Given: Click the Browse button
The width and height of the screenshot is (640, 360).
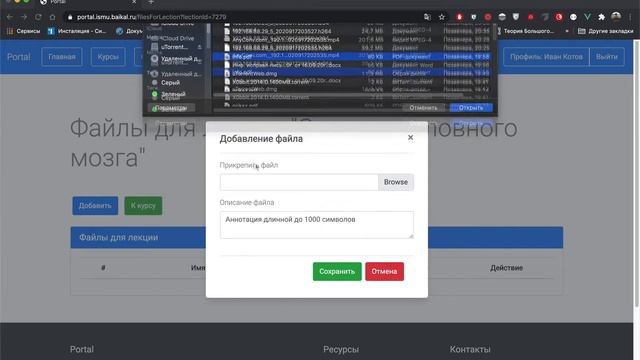Looking at the screenshot, I should (396, 182).
